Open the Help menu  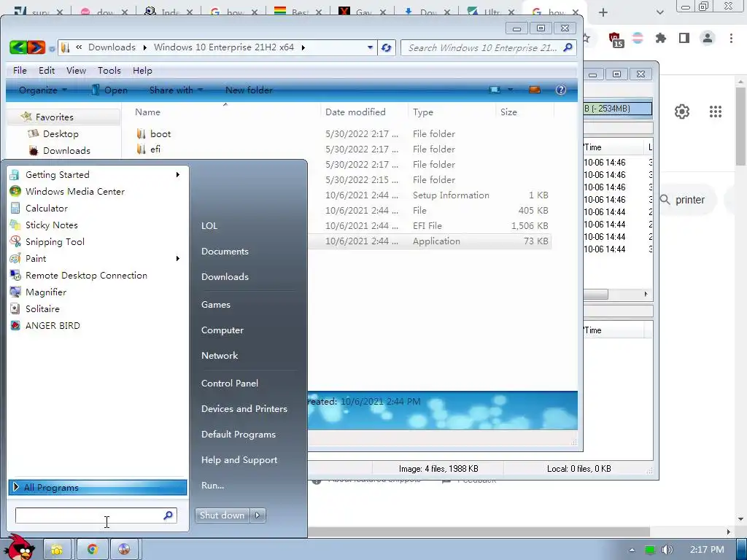(x=142, y=71)
